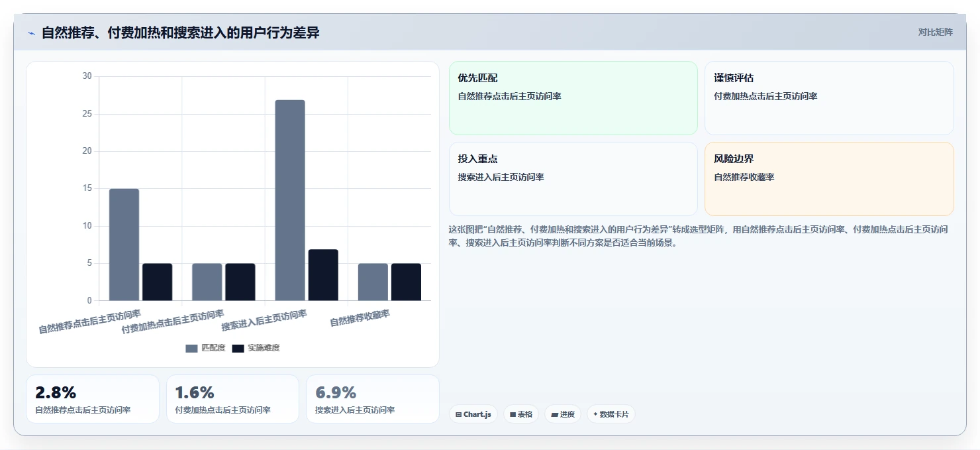
Task: Click the 实施难度 bar for 搜索进入后主页访问率
Action: pos(323,275)
